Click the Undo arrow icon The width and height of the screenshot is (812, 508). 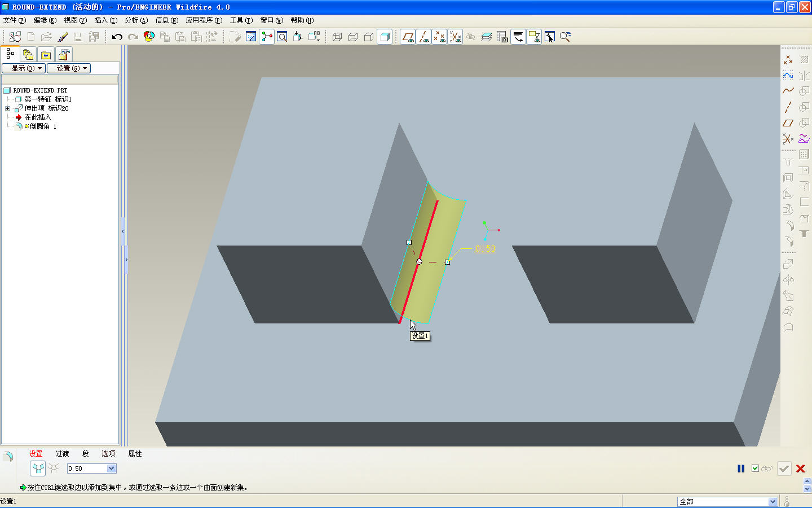click(117, 37)
